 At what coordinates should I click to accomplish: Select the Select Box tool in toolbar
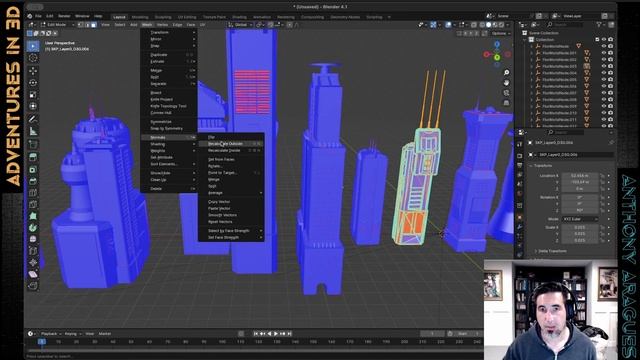click(33, 46)
